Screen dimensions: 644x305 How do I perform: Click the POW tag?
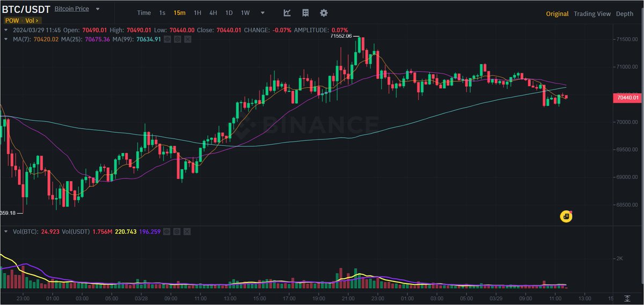pos(11,20)
